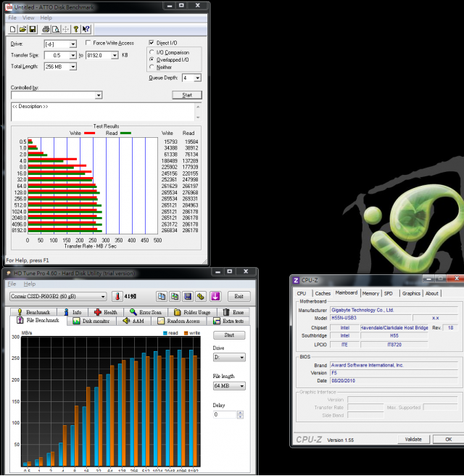464x476 pixels.
Task: Switch to the Caches tab in CPU-Z
Action: coord(323,293)
